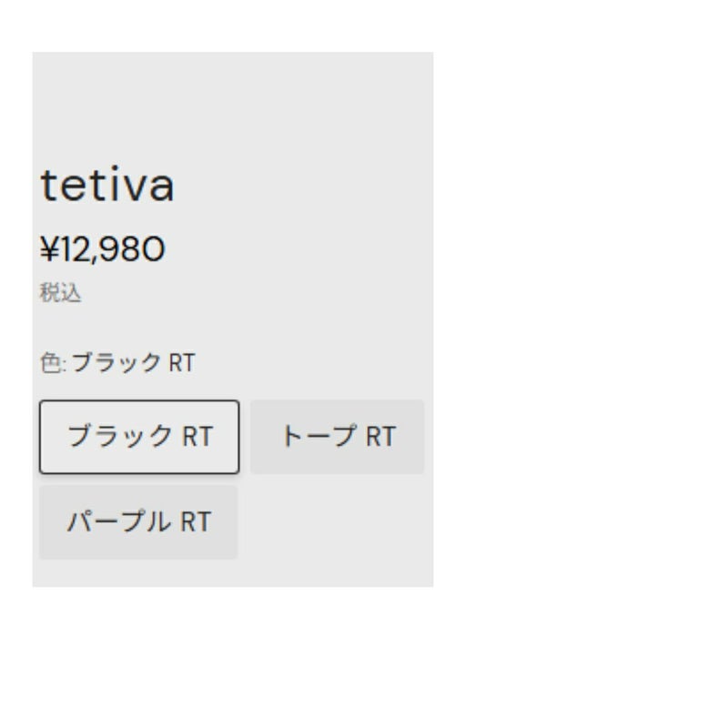The height and width of the screenshot is (728, 728).
Task: Choose the currently selected black RT variant
Action: [139, 437]
